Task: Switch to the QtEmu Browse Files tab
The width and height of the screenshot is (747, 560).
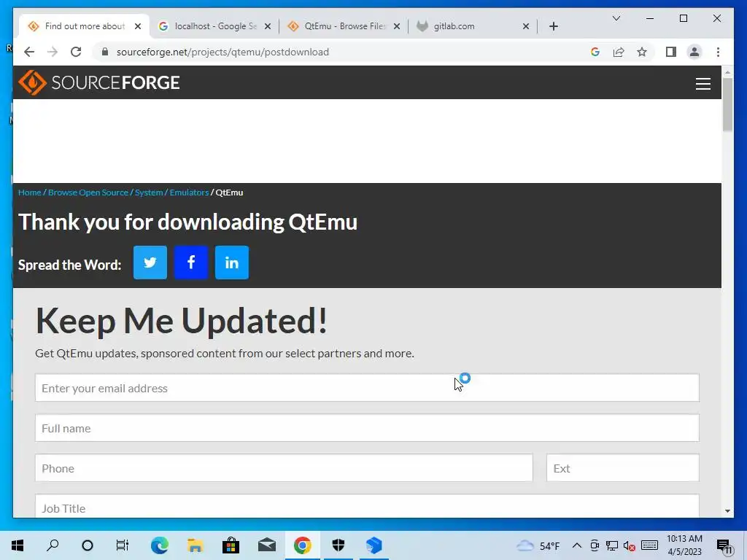Action: tap(344, 26)
